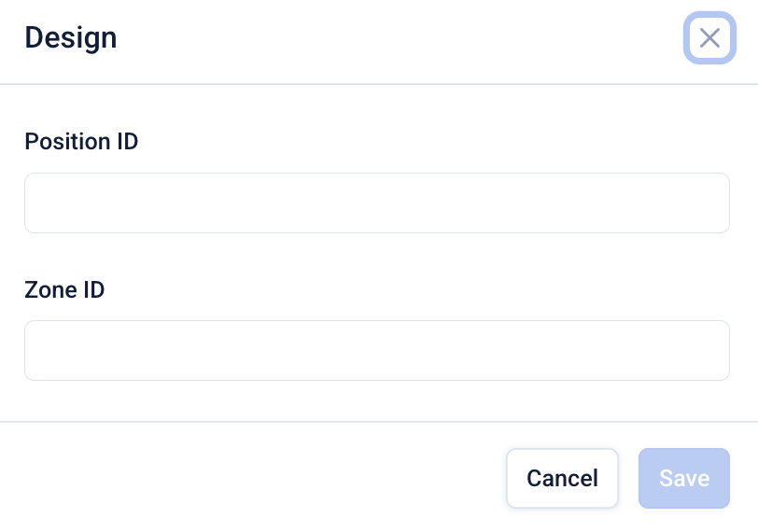Close the Design dialog with the X icon
This screenshot has height=532, width=758.
click(x=709, y=38)
